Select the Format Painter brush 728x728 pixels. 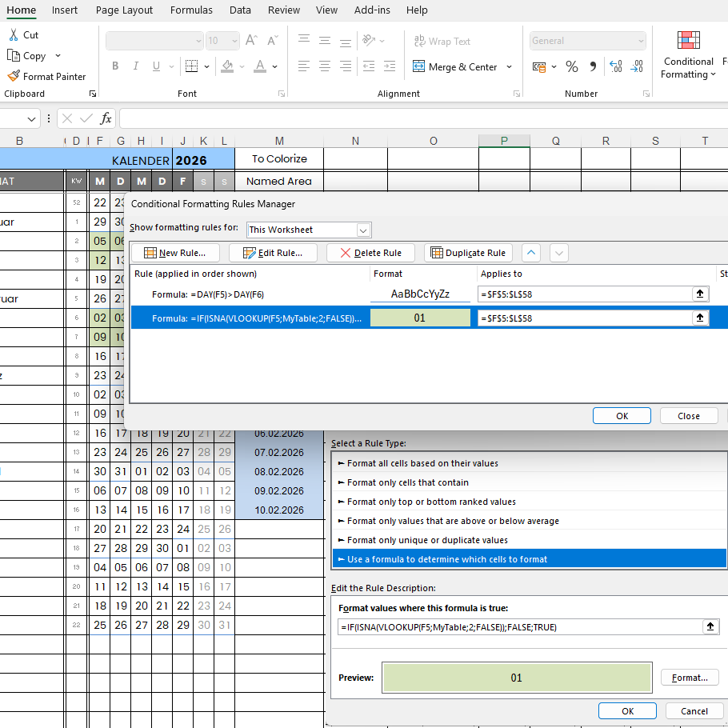(14, 77)
